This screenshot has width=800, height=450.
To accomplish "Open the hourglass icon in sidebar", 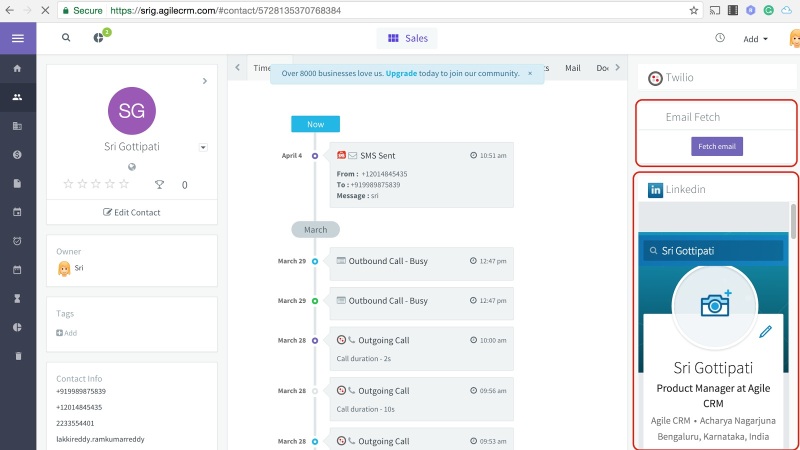I will pyautogui.click(x=17, y=298).
